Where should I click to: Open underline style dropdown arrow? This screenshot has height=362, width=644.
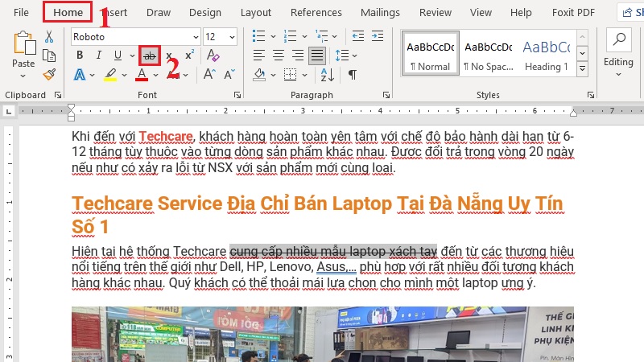(132, 56)
